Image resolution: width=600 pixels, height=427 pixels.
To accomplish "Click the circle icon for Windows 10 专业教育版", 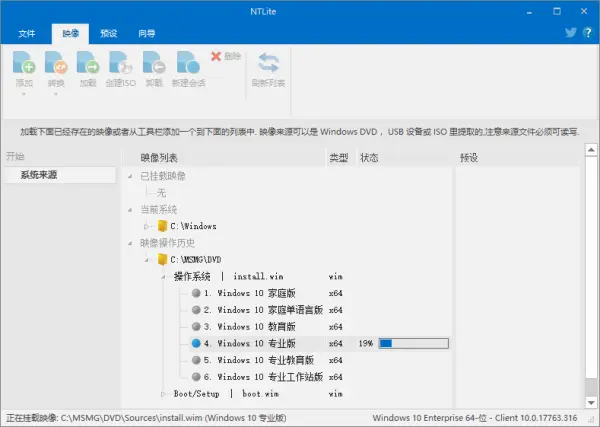I will tap(196, 360).
